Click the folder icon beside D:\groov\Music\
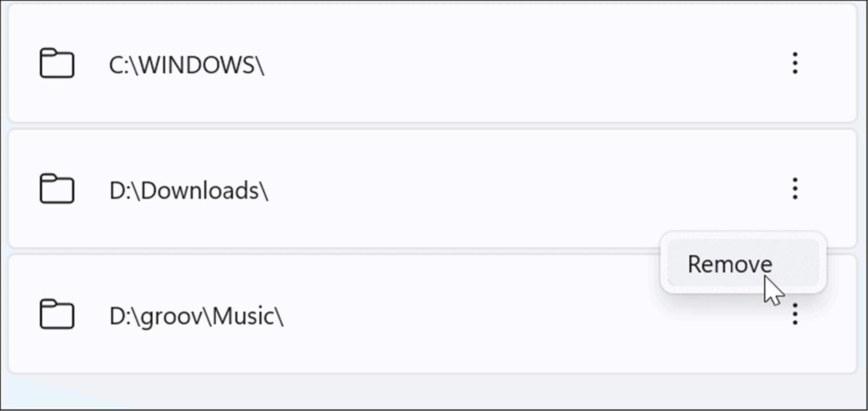 pyautogui.click(x=57, y=314)
